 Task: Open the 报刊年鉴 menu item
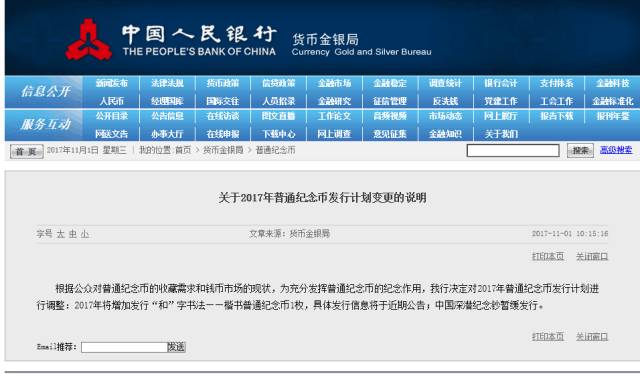tap(612, 116)
